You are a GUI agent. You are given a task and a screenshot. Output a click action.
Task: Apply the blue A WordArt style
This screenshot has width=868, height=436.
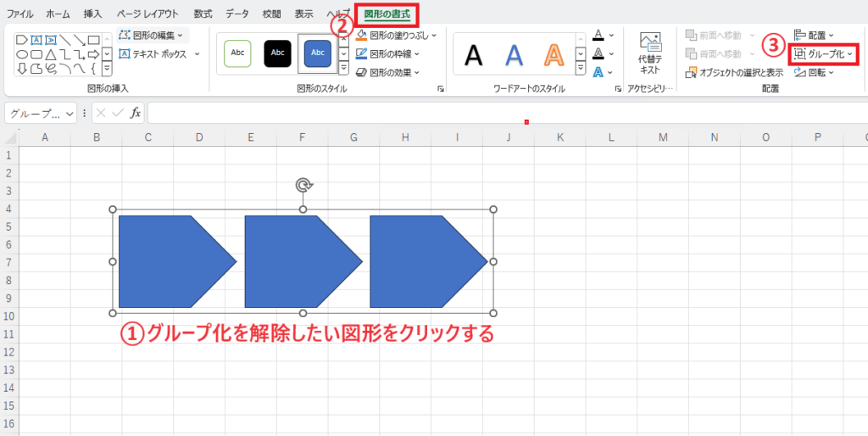[x=514, y=54]
